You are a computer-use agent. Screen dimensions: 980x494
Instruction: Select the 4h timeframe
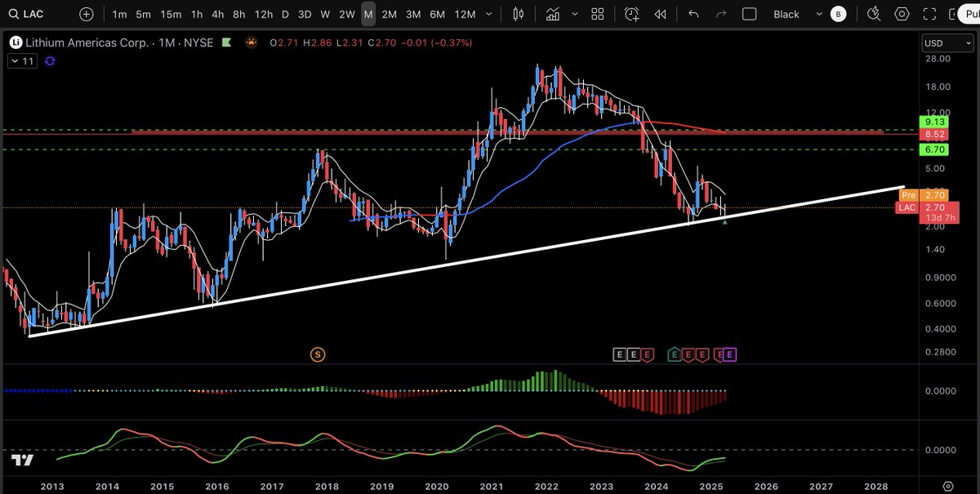click(217, 14)
